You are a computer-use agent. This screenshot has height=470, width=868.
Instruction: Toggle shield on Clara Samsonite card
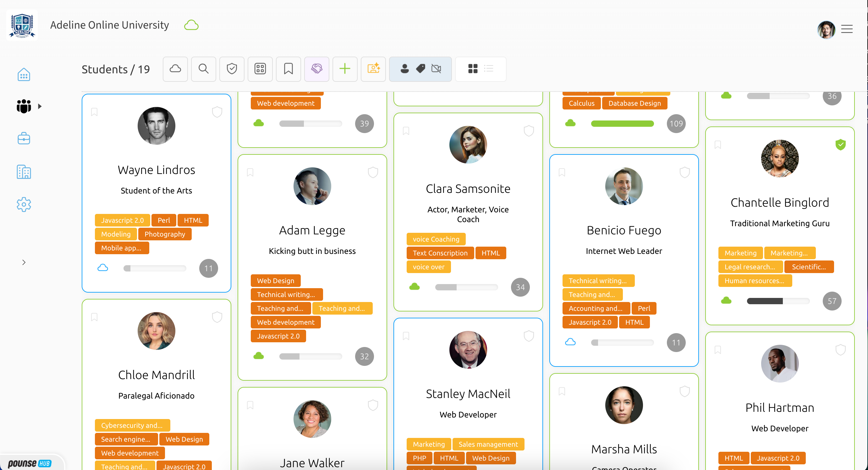[529, 131]
